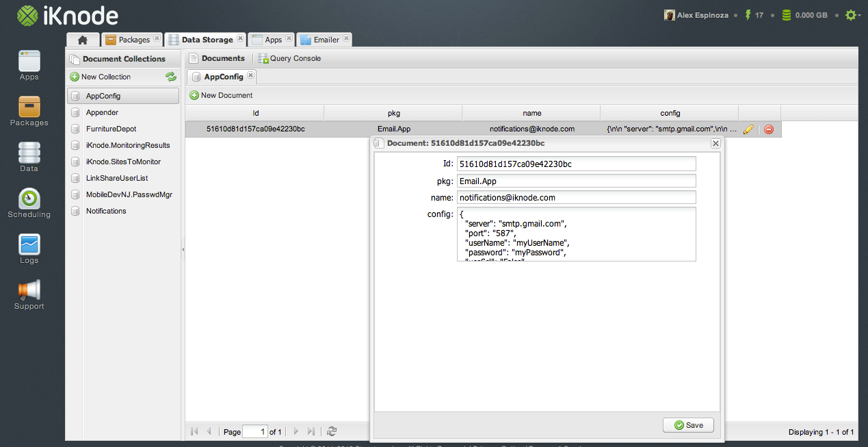Collapse the Document Collections panel
Screen dimensions: 868x447
pyautogui.click(x=183, y=250)
